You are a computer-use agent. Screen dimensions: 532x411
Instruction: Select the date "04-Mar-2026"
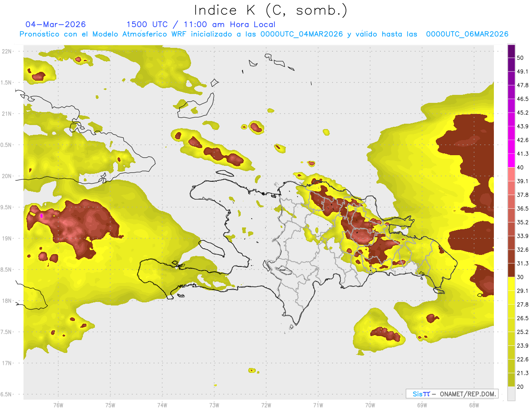(x=56, y=24)
